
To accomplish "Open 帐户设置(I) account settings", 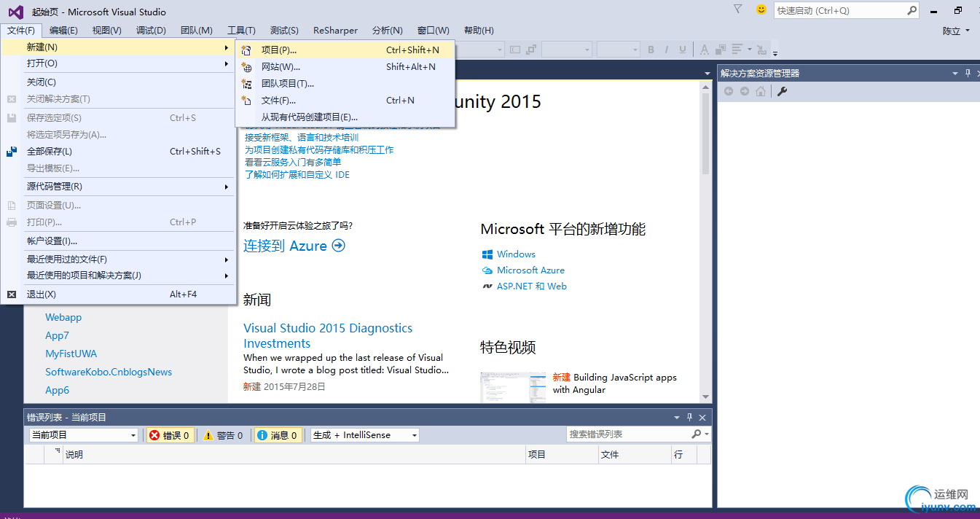I will pos(119,241).
